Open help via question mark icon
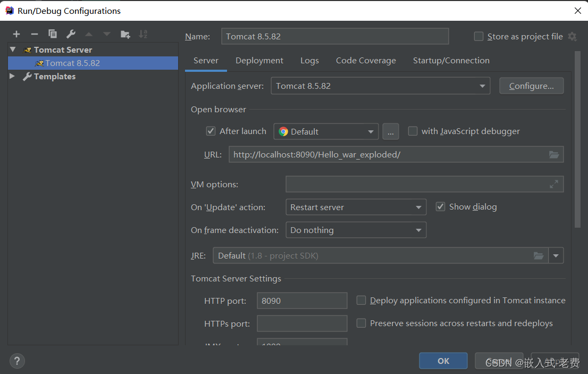This screenshot has height=374, width=588. coord(16,361)
